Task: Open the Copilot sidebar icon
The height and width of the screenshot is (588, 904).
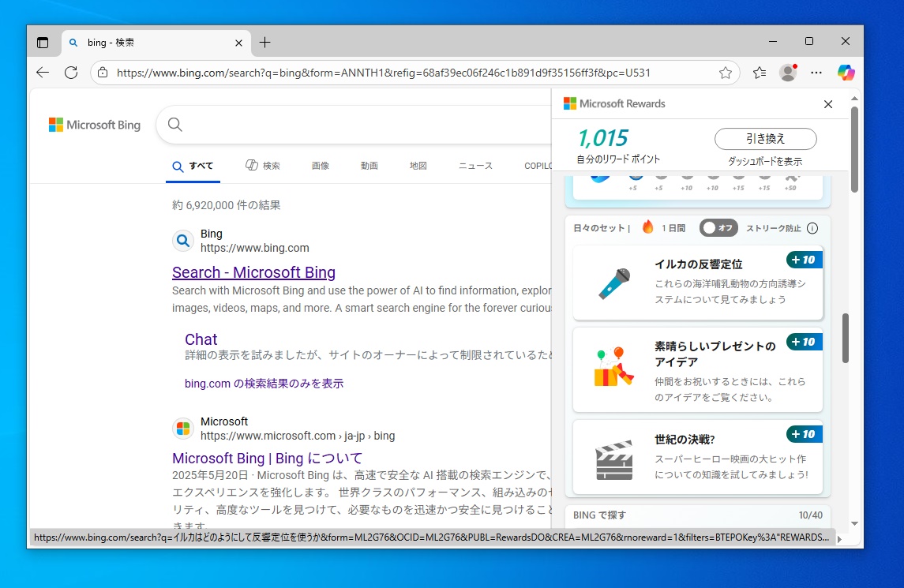Action: pyautogui.click(x=846, y=73)
